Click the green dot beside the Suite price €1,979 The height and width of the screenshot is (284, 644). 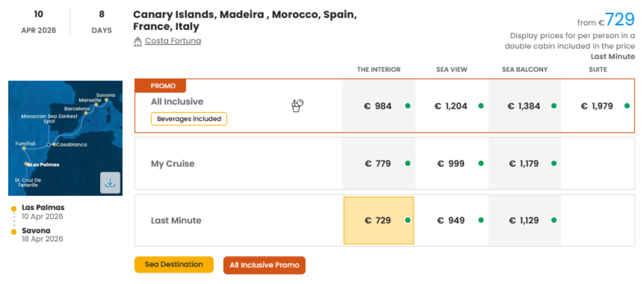pyautogui.click(x=626, y=105)
